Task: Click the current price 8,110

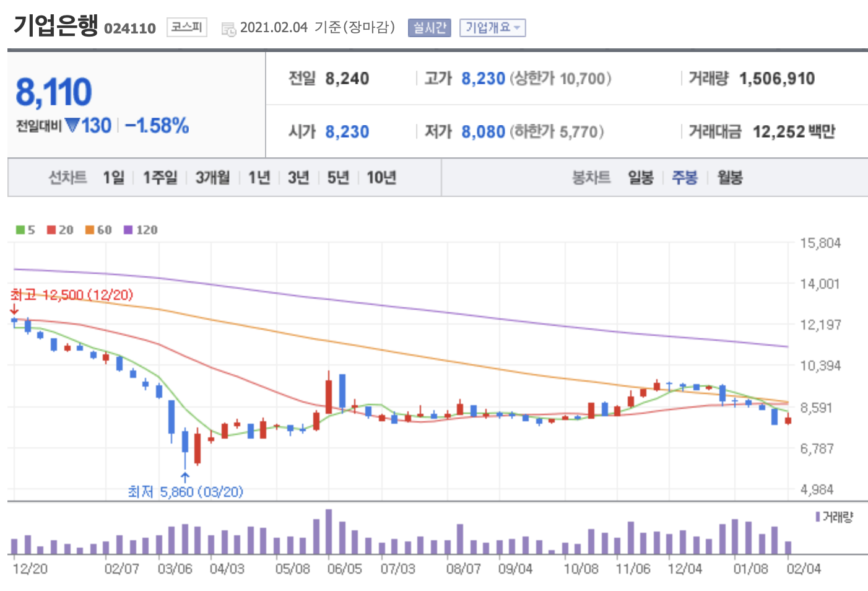Action: click(x=54, y=92)
